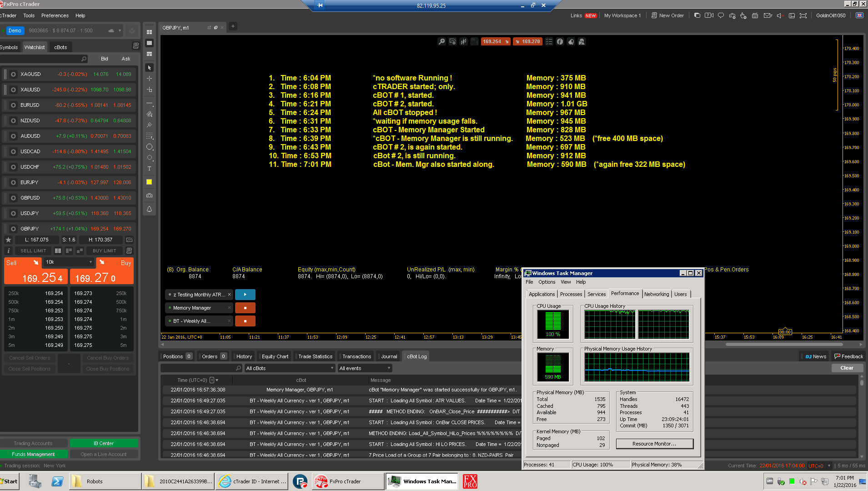
Task: Stop the Memory Manager cBot
Action: click(245, 308)
